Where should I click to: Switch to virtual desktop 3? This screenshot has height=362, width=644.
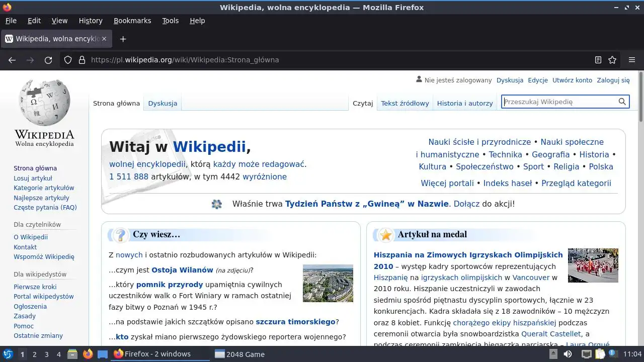pyautogui.click(x=46, y=354)
